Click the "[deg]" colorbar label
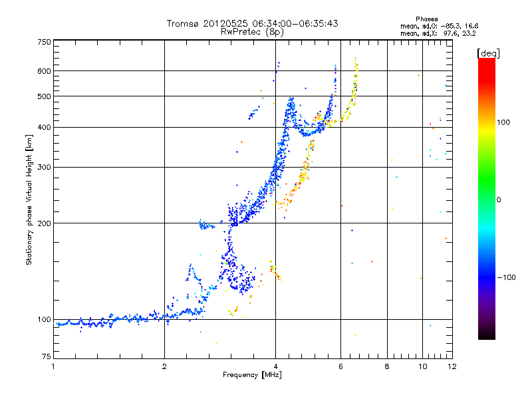Viewport: 532px width, 399px height. 488,53
